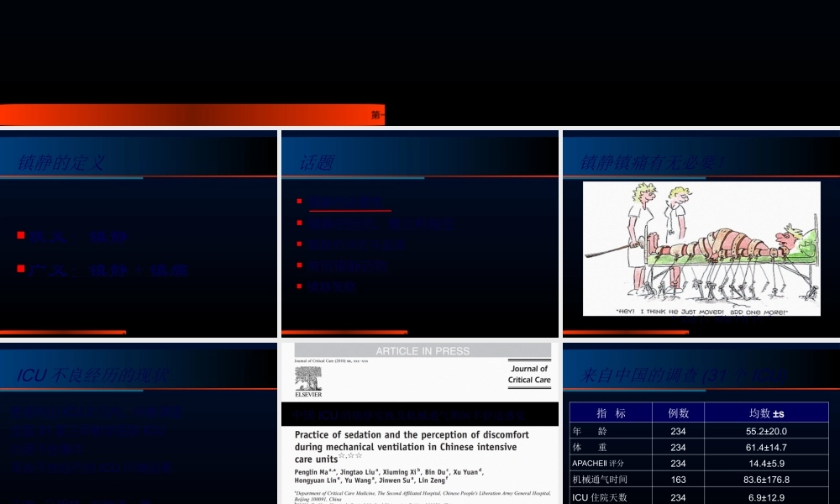Image resolution: width=840 pixels, height=504 pixels.
Task: Select the ICU 不良经历 slide thumbnail
Action: point(139,423)
